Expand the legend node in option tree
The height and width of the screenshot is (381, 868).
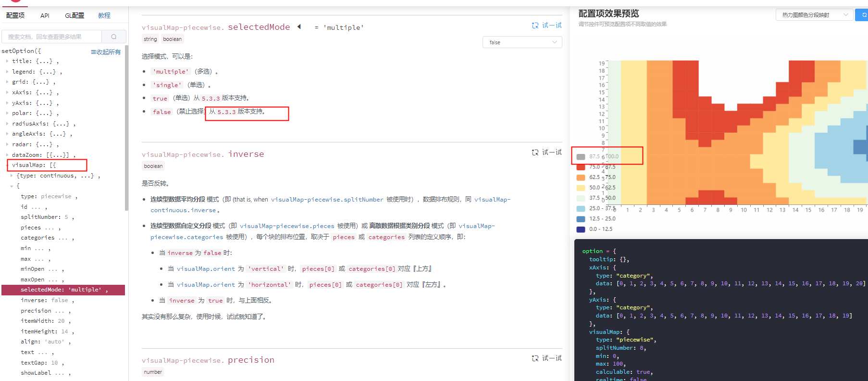point(7,72)
